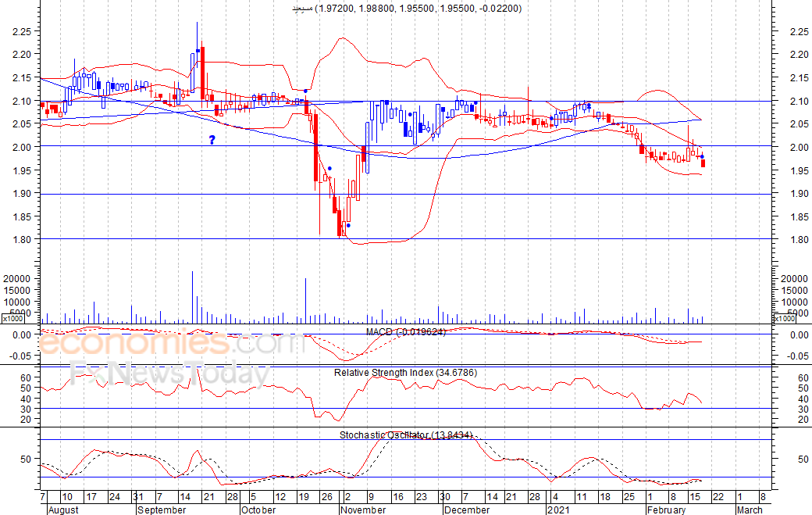Click the 2.10 price label on left axis
Viewport: 812px width, 515px height.
coord(22,101)
